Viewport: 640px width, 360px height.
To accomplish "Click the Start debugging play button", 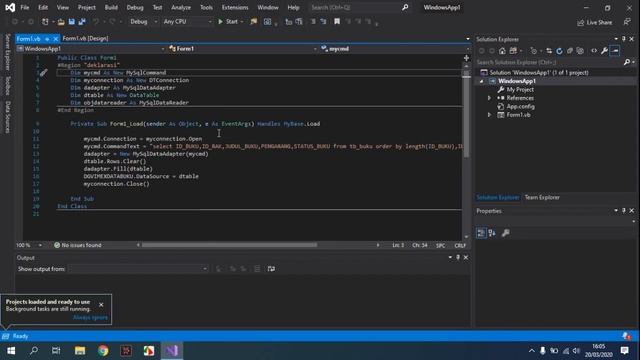I will 220,22.
